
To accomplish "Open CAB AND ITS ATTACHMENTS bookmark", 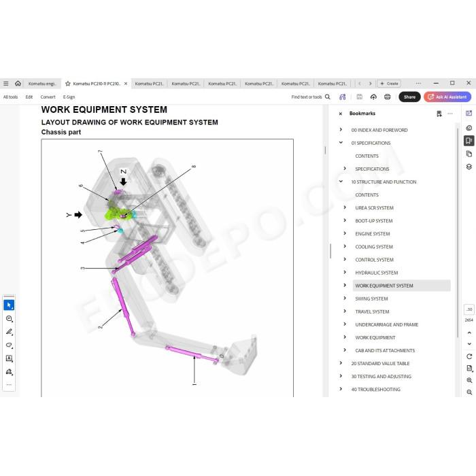I will 385,351.
